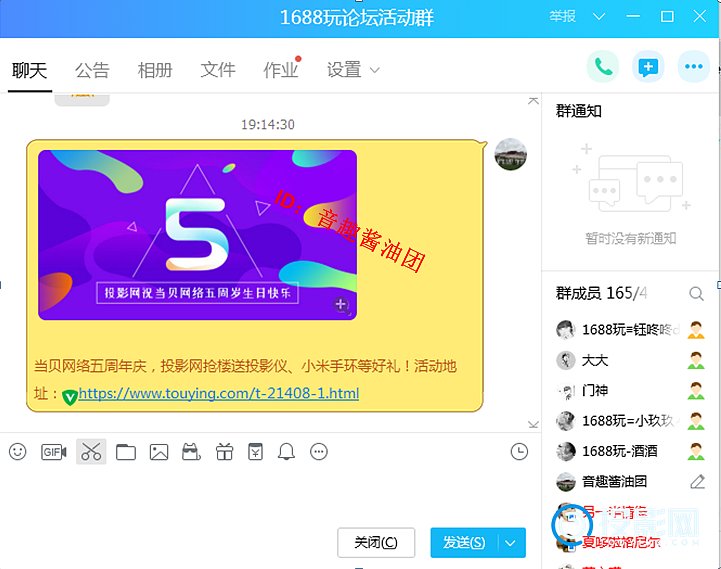This screenshot has height=569, width=721.
Task: Click the send picture icon
Action: [x=158, y=452]
